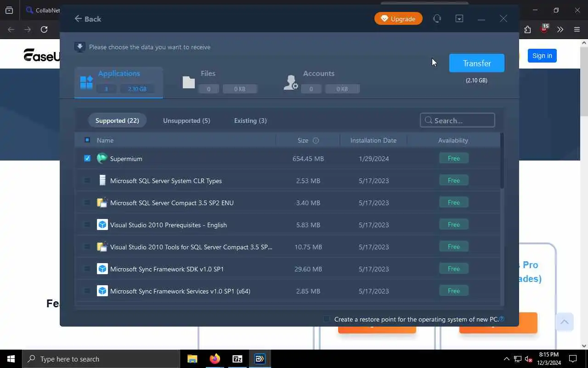This screenshot has height=368, width=588.
Task: Switch to the Applications category
Action: click(119, 82)
